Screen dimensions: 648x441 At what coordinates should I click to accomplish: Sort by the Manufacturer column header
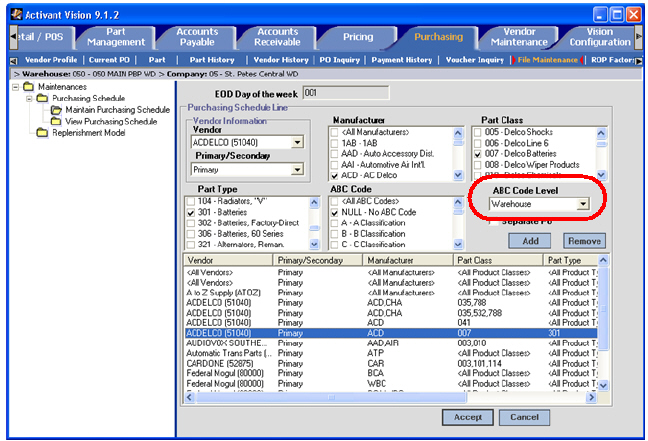(x=408, y=260)
